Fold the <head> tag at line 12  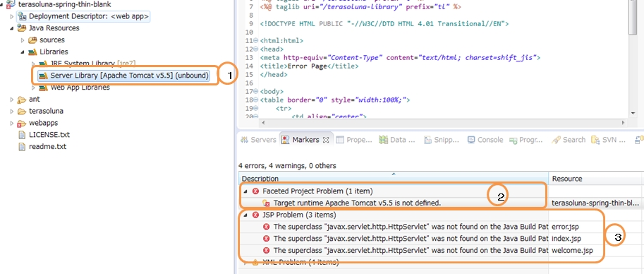[256, 49]
